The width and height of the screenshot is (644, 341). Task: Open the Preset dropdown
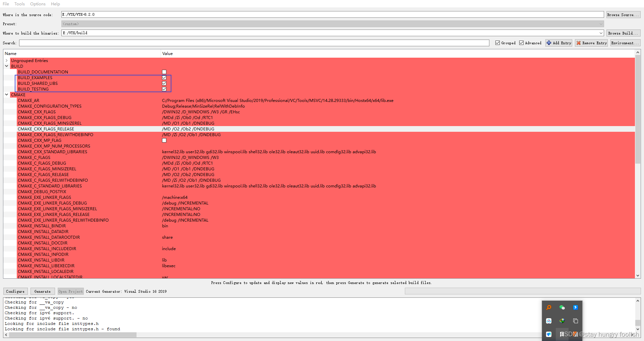332,24
